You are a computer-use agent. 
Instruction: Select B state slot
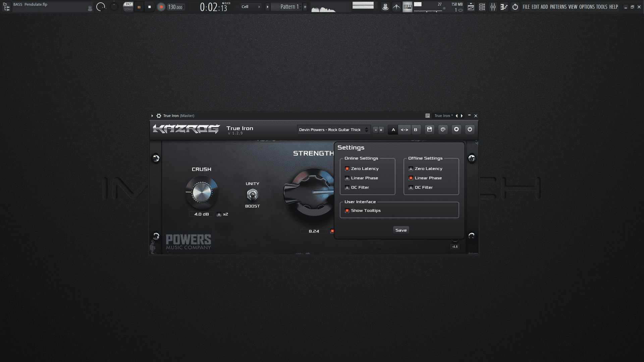coord(416,130)
